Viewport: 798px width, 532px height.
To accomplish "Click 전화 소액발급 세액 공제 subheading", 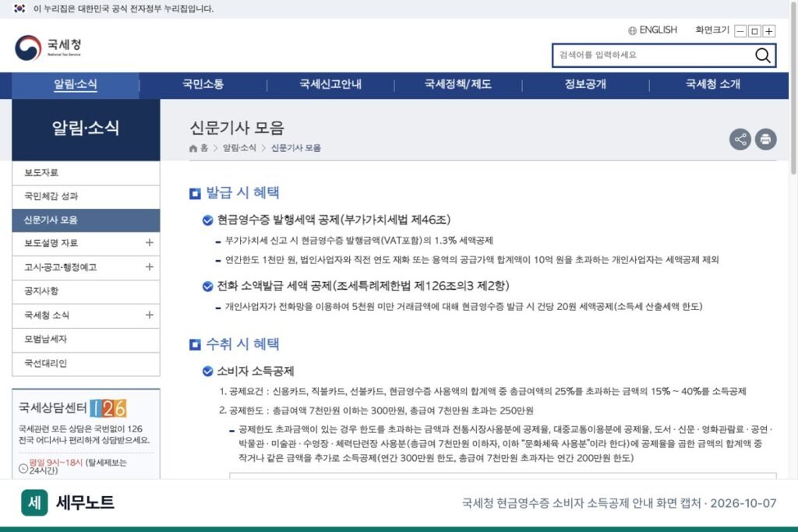I will click(x=363, y=286).
